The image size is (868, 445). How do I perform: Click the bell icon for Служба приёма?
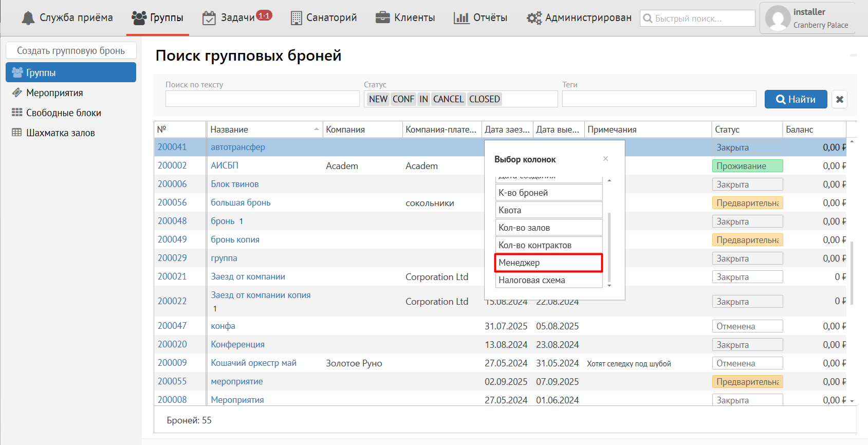point(28,18)
